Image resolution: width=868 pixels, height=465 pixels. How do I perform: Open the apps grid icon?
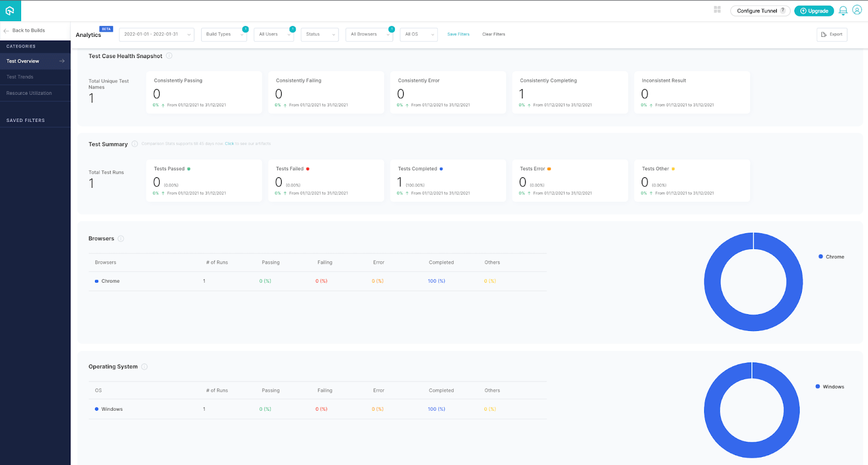tap(717, 10)
